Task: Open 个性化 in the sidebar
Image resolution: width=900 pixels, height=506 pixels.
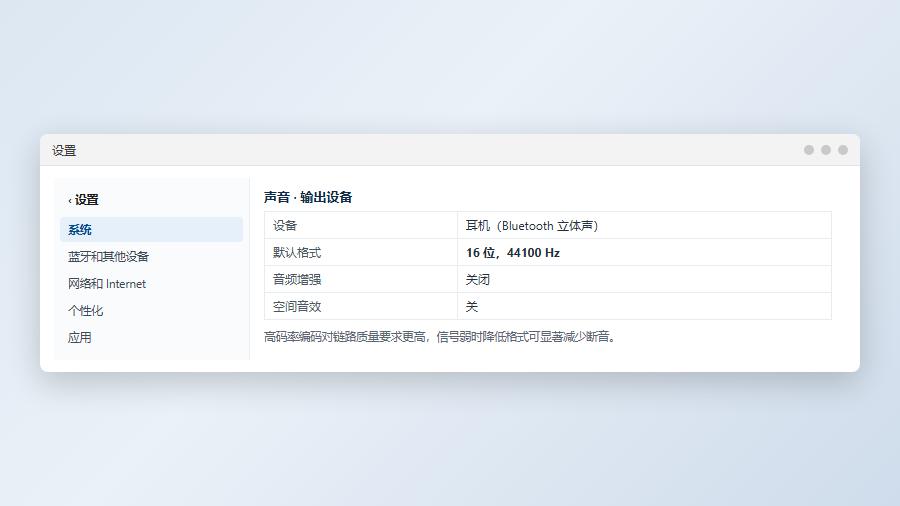Action: click(152, 310)
